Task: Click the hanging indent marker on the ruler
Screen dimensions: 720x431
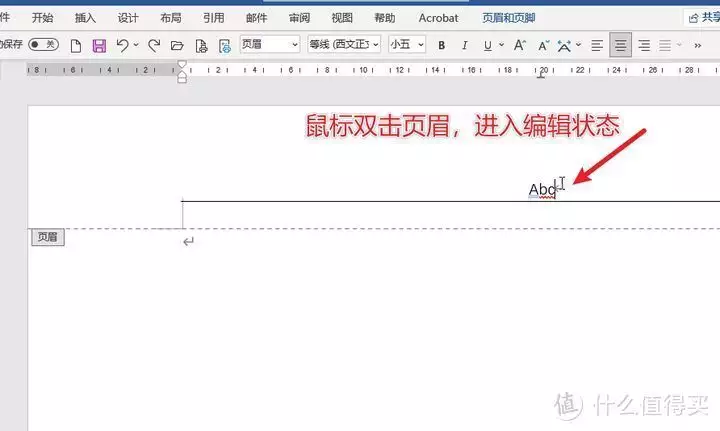Action: click(x=182, y=74)
